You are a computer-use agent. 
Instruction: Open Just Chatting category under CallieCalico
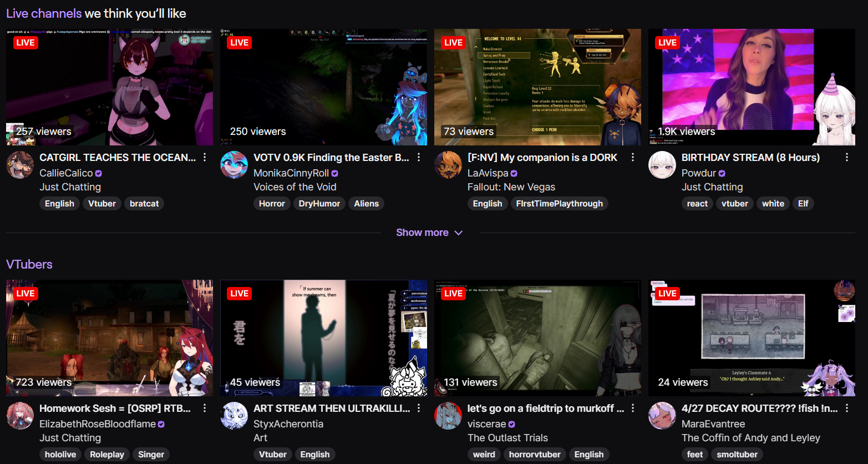click(x=70, y=187)
